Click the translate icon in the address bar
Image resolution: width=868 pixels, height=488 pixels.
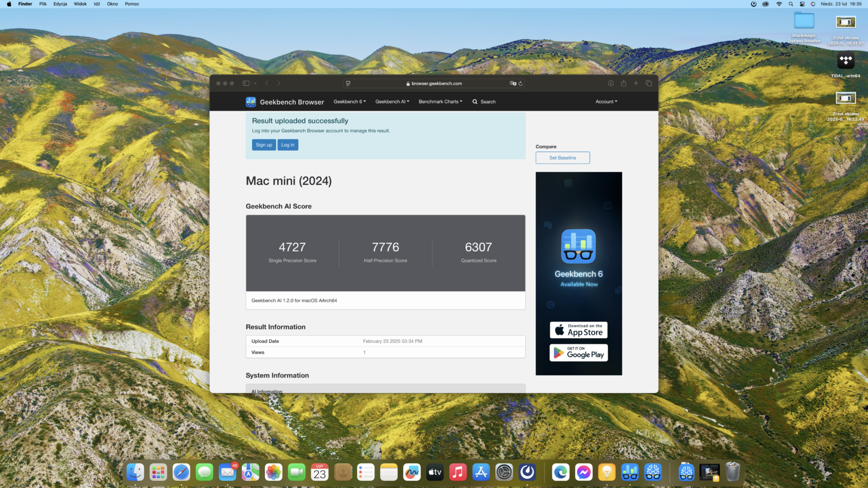coord(513,84)
